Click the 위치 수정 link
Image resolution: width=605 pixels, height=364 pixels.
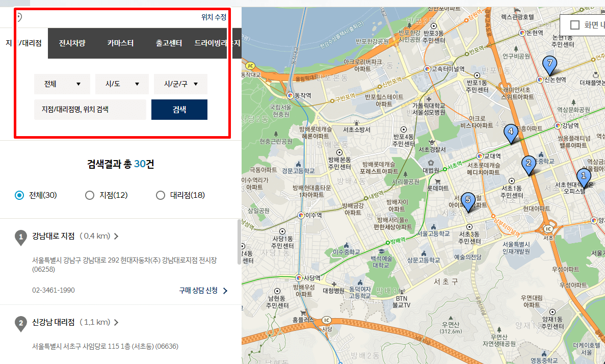[214, 17]
